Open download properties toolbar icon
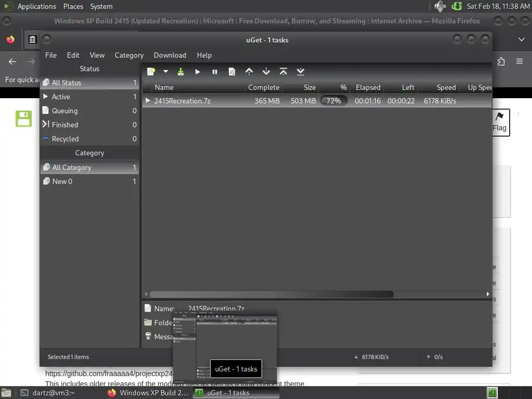 pos(232,72)
